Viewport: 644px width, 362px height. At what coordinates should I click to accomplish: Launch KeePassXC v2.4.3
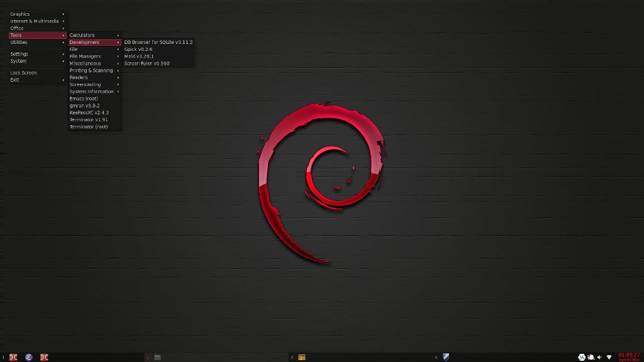point(94,112)
